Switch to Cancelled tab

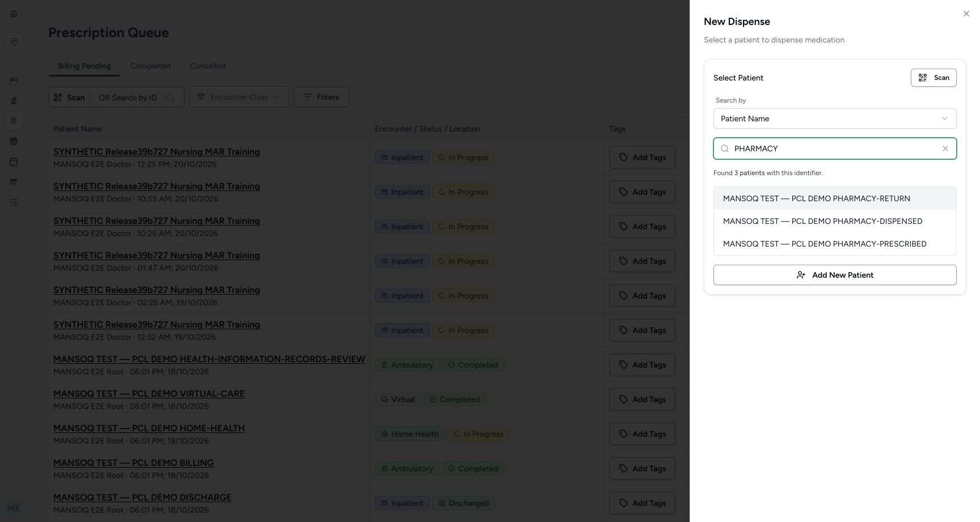pyautogui.click(x=208, y=66)
